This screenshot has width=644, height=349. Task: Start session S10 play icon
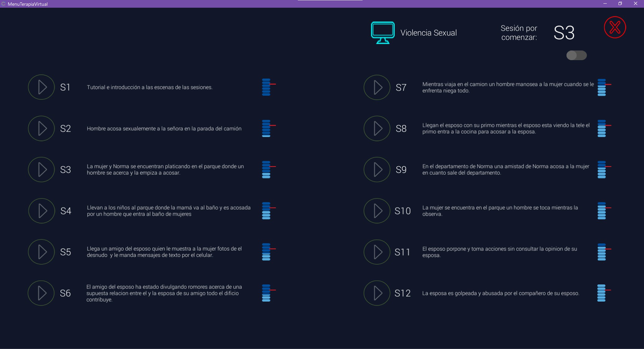[377, 211]
